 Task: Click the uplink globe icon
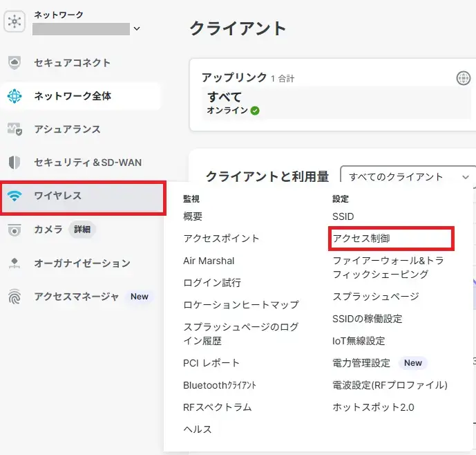[463, 78]
